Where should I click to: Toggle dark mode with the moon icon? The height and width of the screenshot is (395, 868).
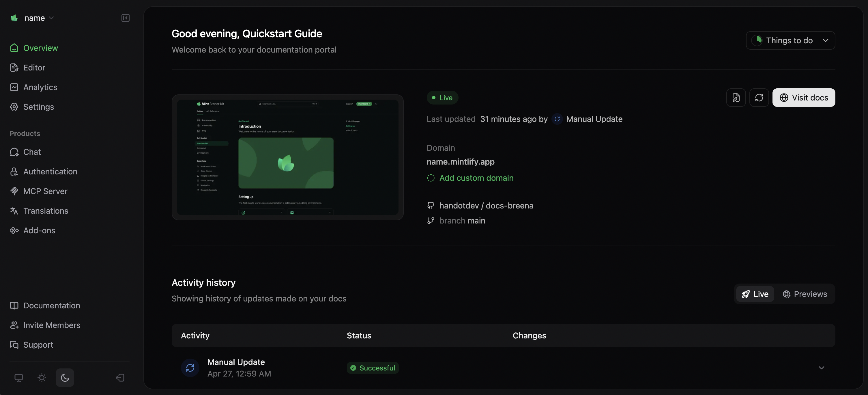[64, 377]
